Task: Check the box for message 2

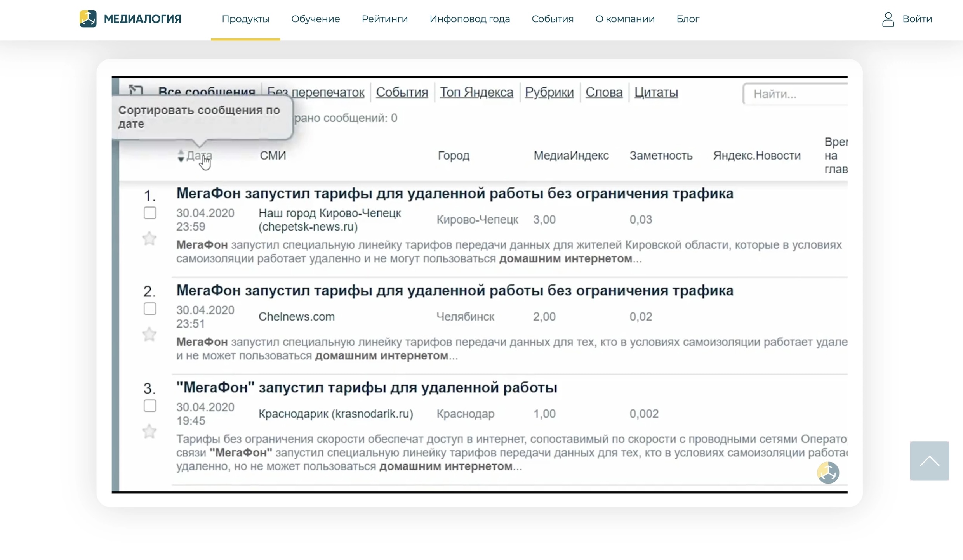Action: [150, 309]
